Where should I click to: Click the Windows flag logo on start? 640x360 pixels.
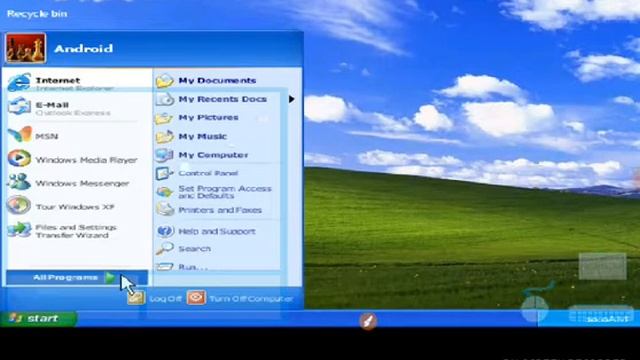15,318
